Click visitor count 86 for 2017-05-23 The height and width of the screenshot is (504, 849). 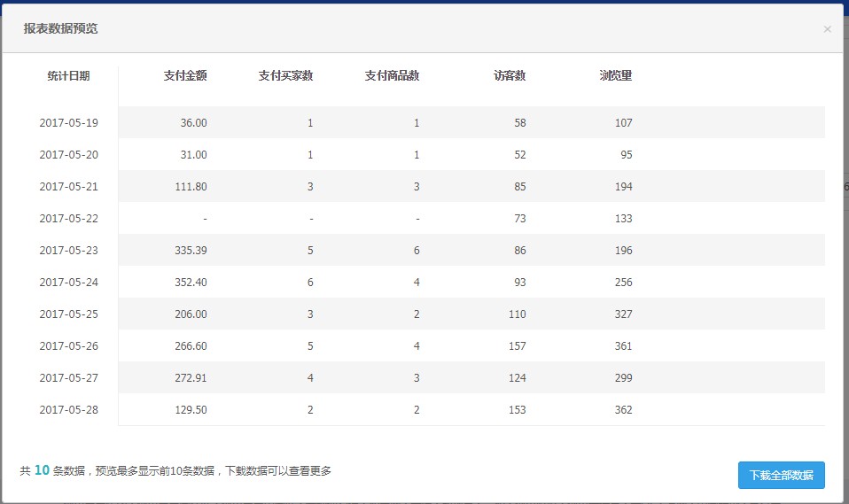click(520, 251)
